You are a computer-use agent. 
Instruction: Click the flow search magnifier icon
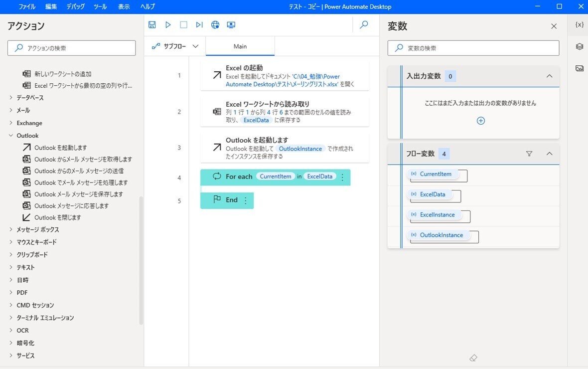pyautogui.click(x=364, y=25)
